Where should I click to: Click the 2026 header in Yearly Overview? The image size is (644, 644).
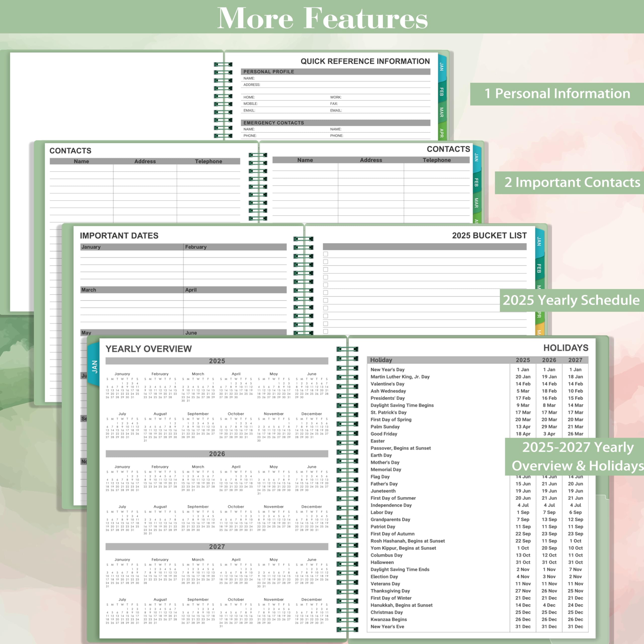pyautogui.click(x=217, y=454)
